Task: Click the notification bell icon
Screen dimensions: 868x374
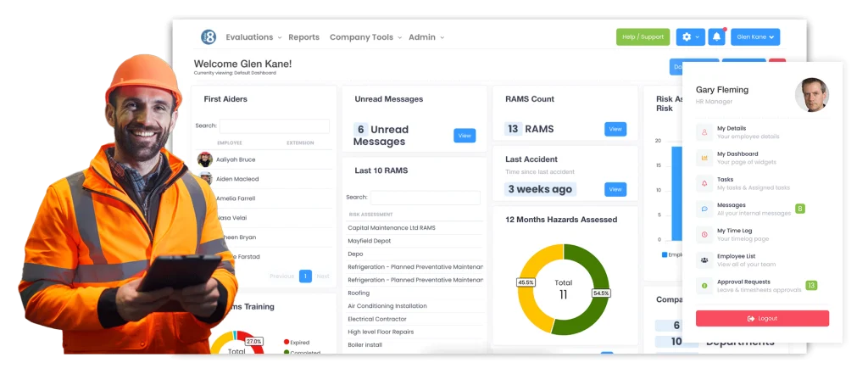Action: 717,37
